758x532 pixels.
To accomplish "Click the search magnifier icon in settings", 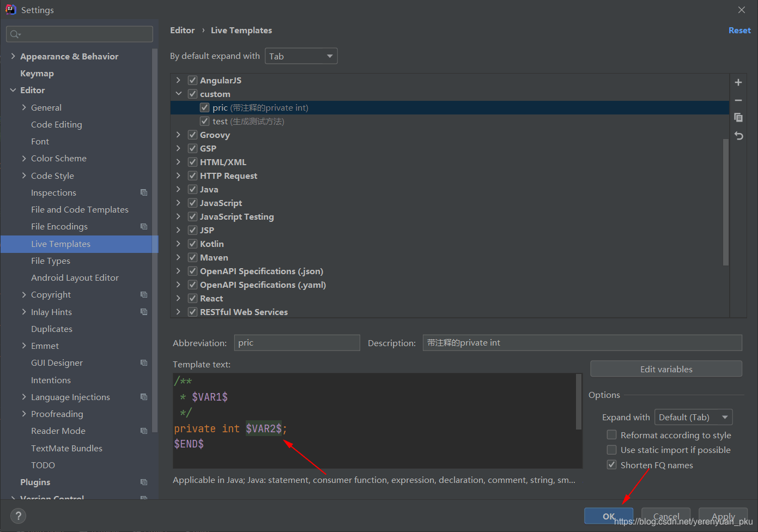I will pyautogui.click(x=15, y=34).
